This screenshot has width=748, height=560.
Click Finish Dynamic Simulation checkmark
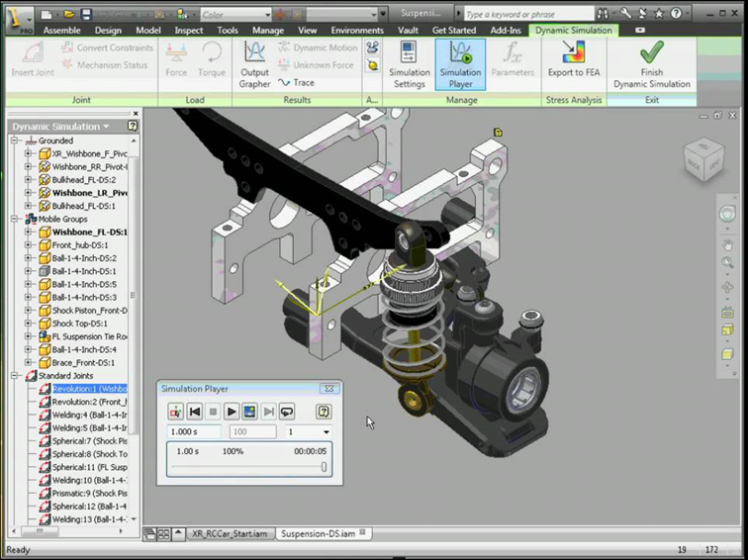coord(651,63)
